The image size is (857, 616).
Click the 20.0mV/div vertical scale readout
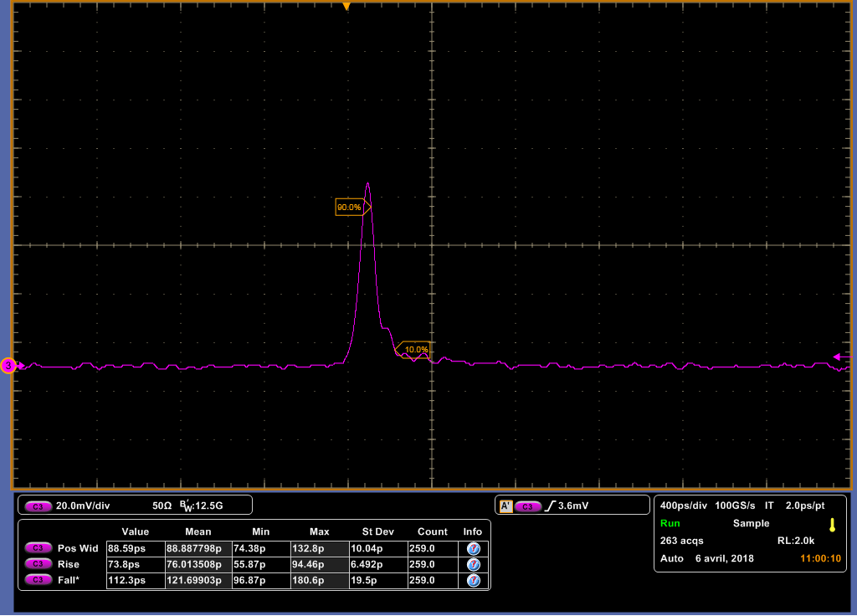click(x=83, y=506)
